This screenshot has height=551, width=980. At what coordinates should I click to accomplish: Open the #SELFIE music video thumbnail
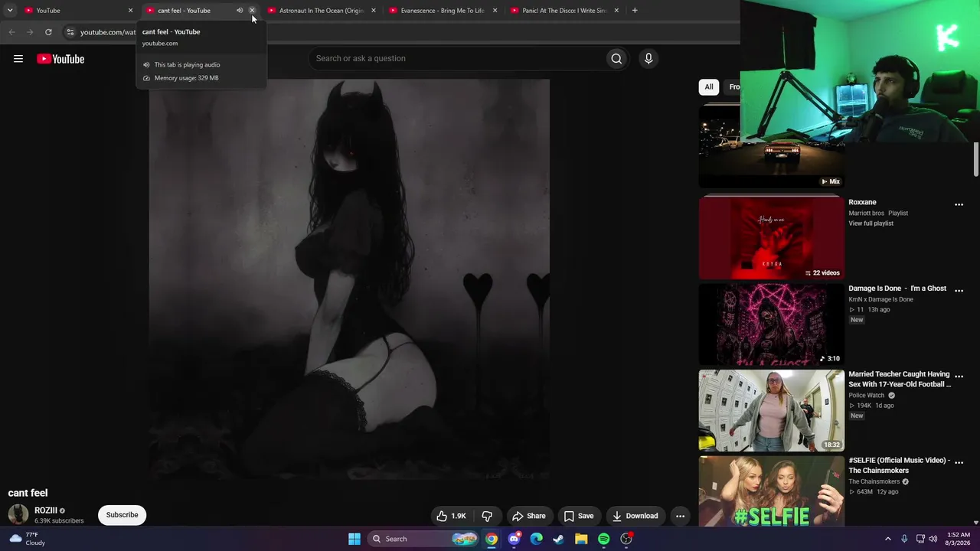coord(772,491)
